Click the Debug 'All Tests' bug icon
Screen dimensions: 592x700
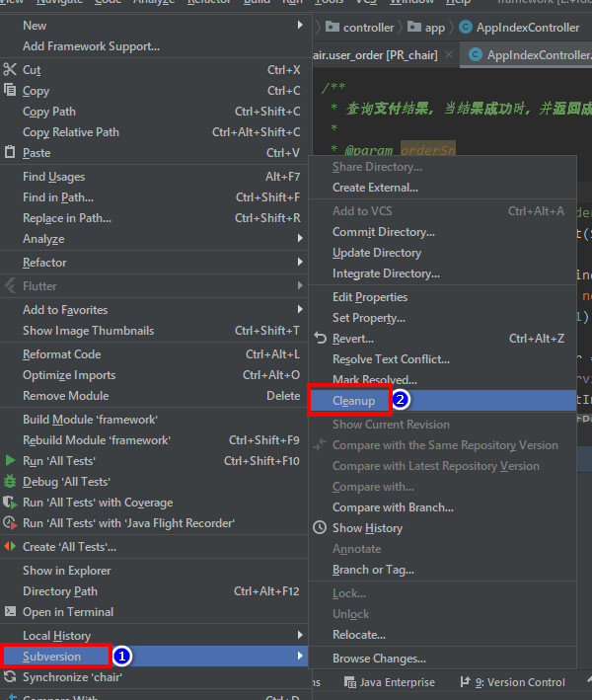click(x=10, y=481)
